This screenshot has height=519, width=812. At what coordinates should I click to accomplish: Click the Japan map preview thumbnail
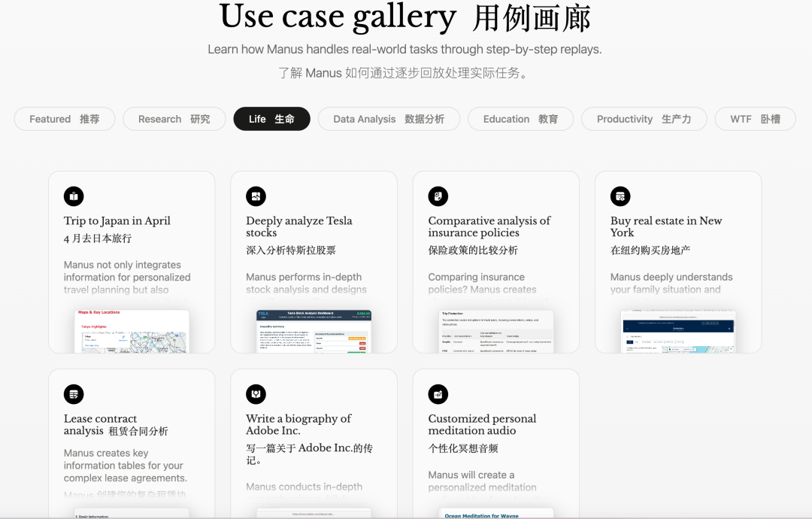tap(132, 332)
